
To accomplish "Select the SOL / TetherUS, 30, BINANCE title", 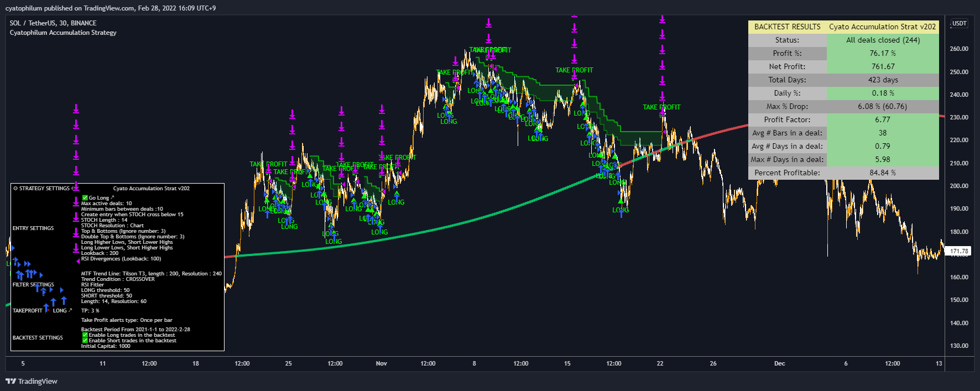I will tap(53, 23).
